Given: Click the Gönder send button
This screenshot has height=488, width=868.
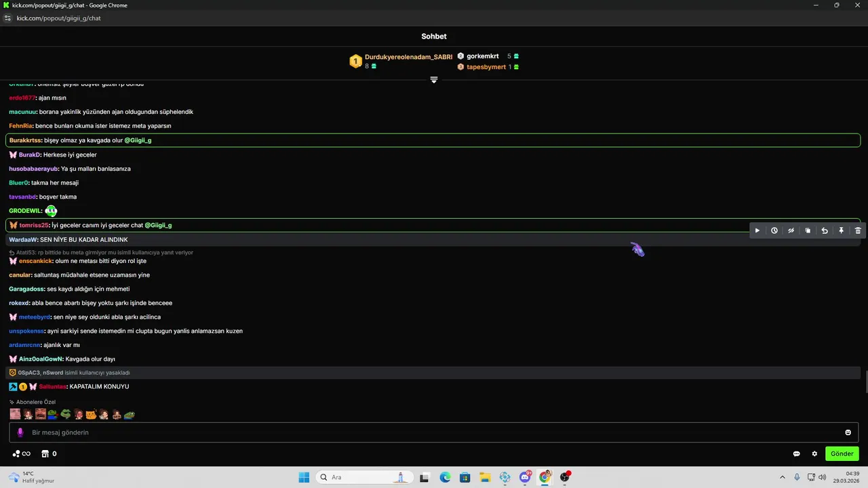Looking at the screenshot, I should pyautogui.click(x=842, y=453).
